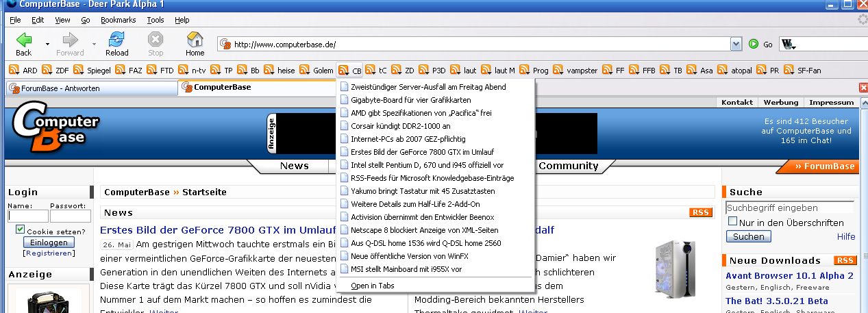Open 'The Bat! 3.5.0.21 Beta' download link
The width and height of the screenshot is (868, 313).
click(x=776, y=301)
